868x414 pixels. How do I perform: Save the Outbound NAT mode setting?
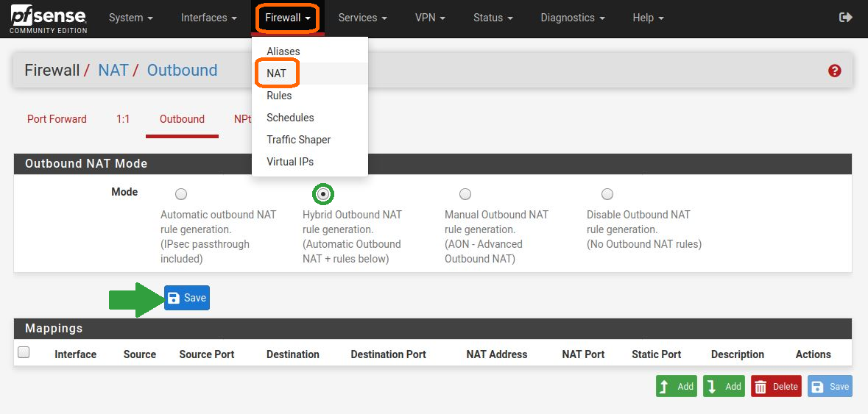coord(187,298)
